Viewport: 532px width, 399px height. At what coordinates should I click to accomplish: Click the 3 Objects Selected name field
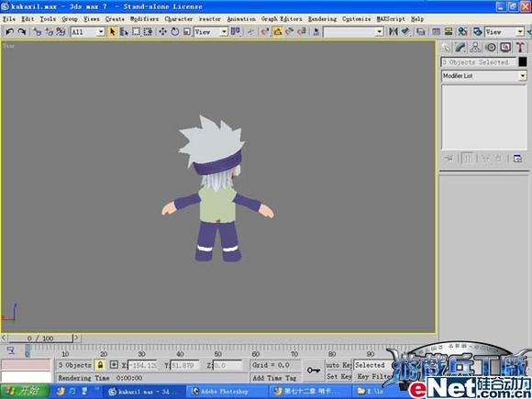click(x=479, y=62)
